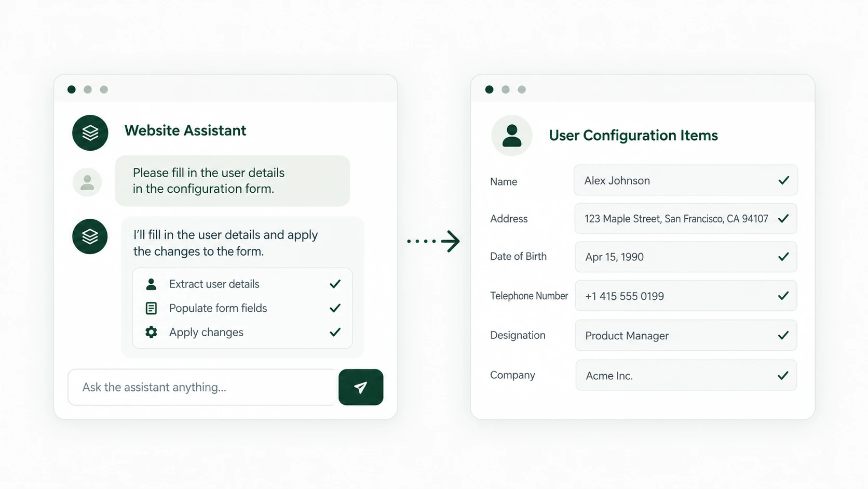This screenshot has height=489, width=868.
Task: Click the "Designation" form label
Action: click(x=518, y=335)
